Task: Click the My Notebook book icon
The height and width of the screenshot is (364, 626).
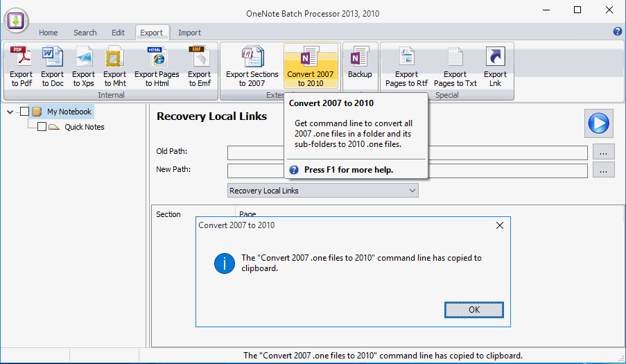Action: click(x=37, y=112)
